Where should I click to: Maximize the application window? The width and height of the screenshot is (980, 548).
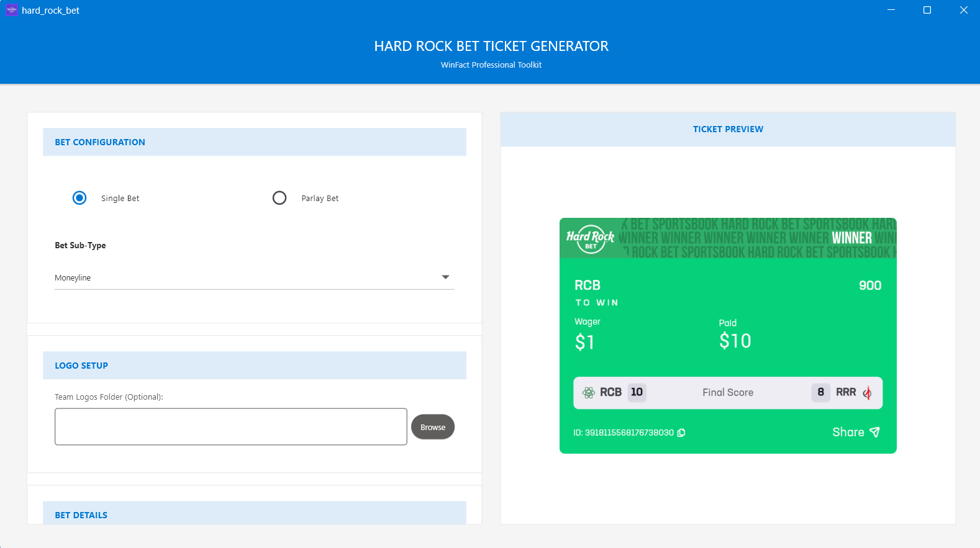(927, 10)
